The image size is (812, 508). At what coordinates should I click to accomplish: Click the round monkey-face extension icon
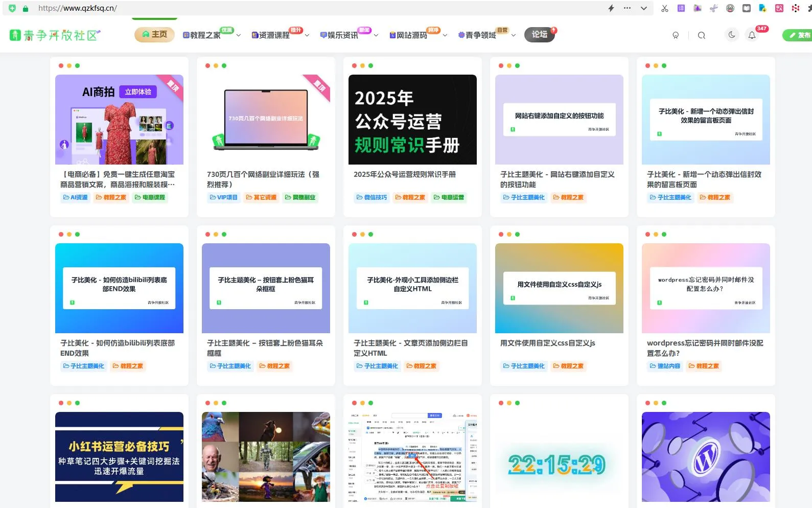730,8
